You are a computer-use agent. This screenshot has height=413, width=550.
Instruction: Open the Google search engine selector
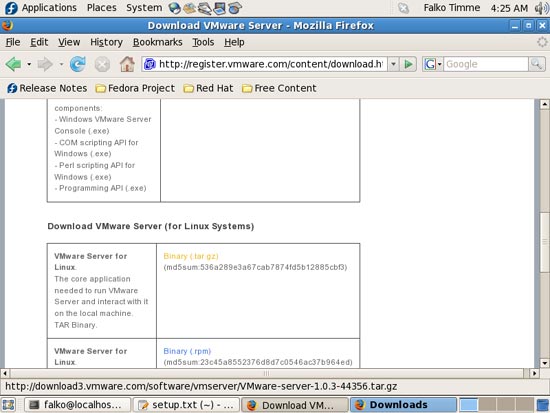pos(432,64)
